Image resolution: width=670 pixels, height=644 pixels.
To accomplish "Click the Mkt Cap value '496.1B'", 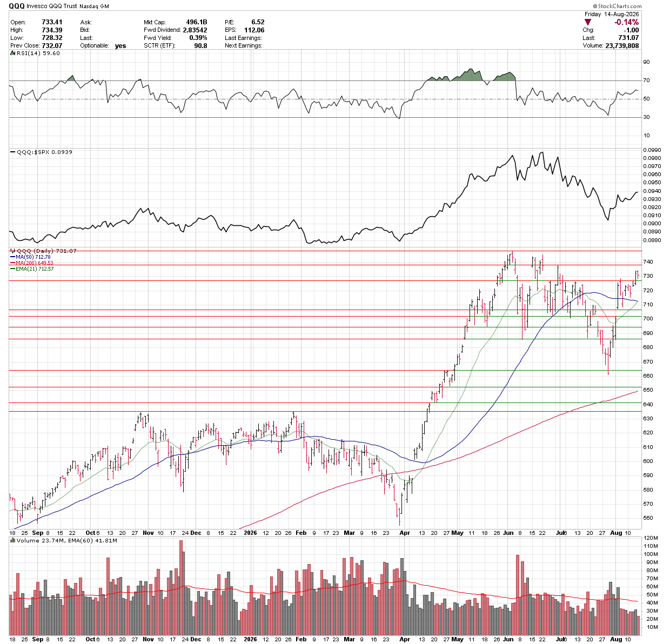I will (197, 22).
